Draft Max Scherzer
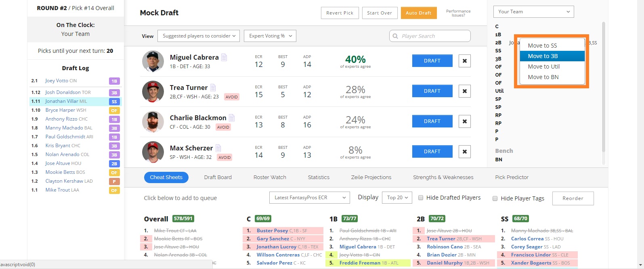The width and height of the screenshot is (644, 269). point(432,152)
